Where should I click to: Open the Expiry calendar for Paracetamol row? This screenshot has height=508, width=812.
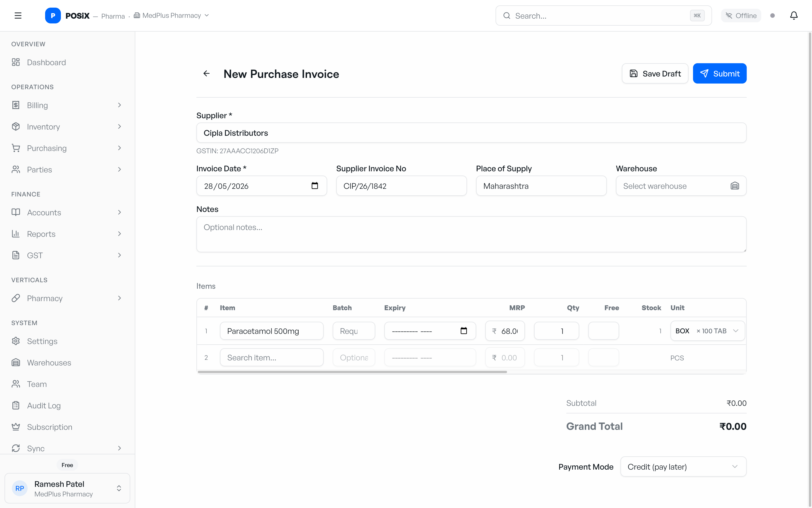click(x=464, y=330)
